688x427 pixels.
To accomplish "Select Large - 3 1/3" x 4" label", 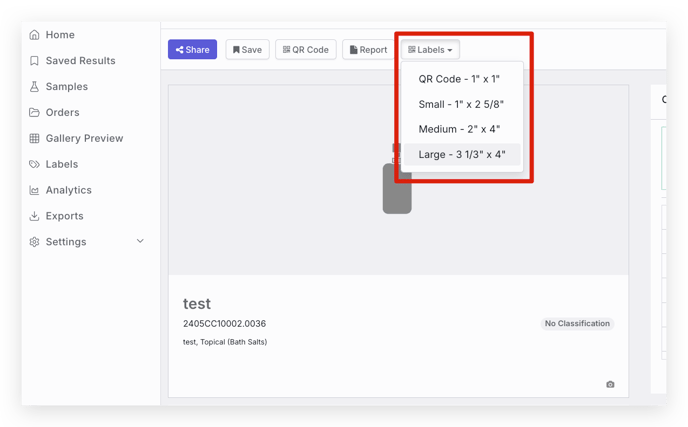I will tap(462, 154).
